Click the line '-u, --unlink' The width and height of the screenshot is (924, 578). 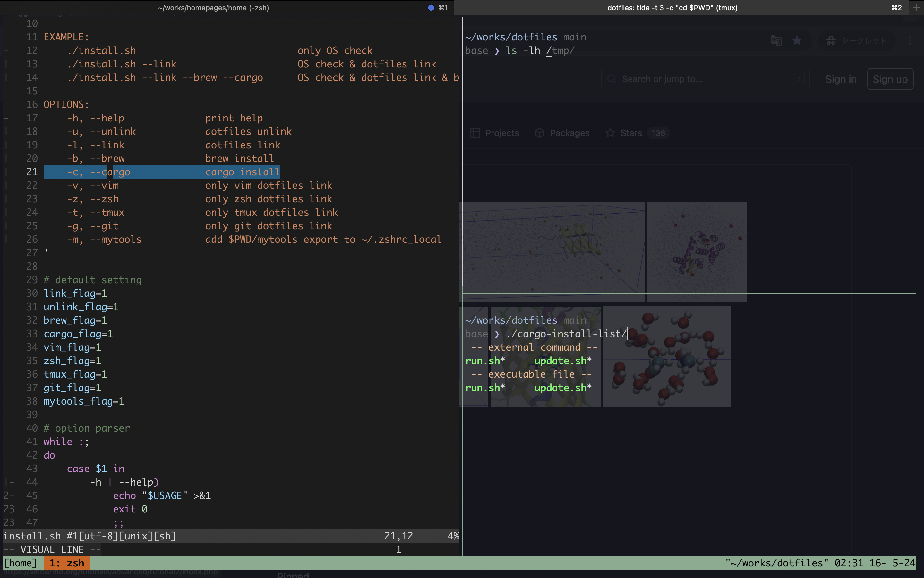(179, 132)
